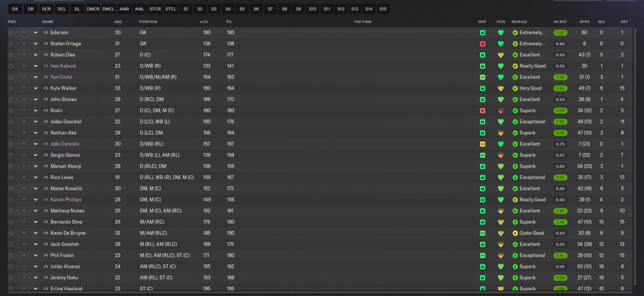The height and width of the screenshot is (296, 644).
Task: Toggle the picked checkbox for Rodri
Action: (x=11, y=111)
